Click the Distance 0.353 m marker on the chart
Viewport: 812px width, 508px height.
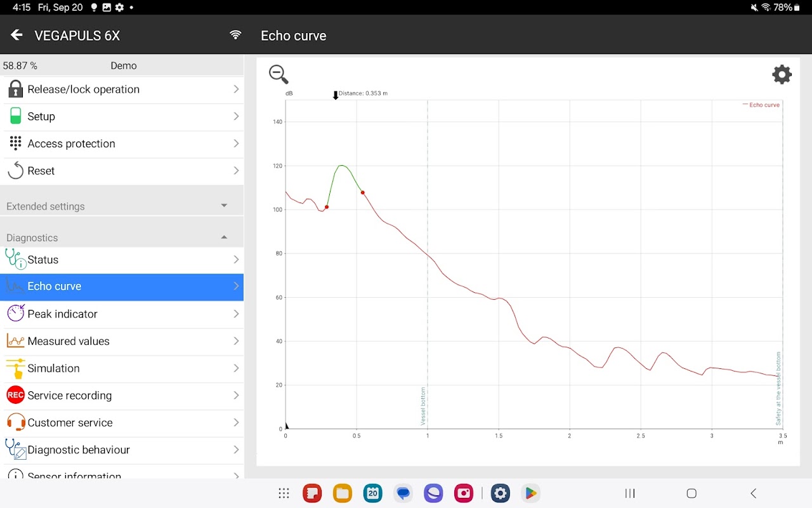[x=336, y=94]
